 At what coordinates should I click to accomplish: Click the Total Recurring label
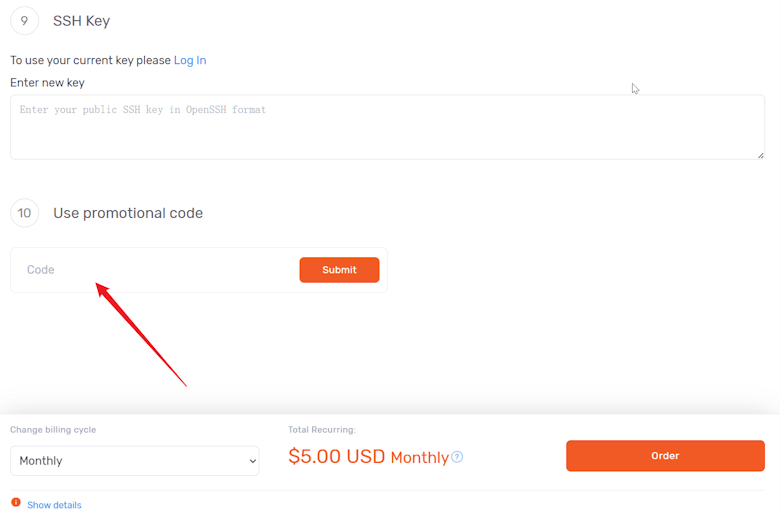pyautogui.click(x=322, y=430)
